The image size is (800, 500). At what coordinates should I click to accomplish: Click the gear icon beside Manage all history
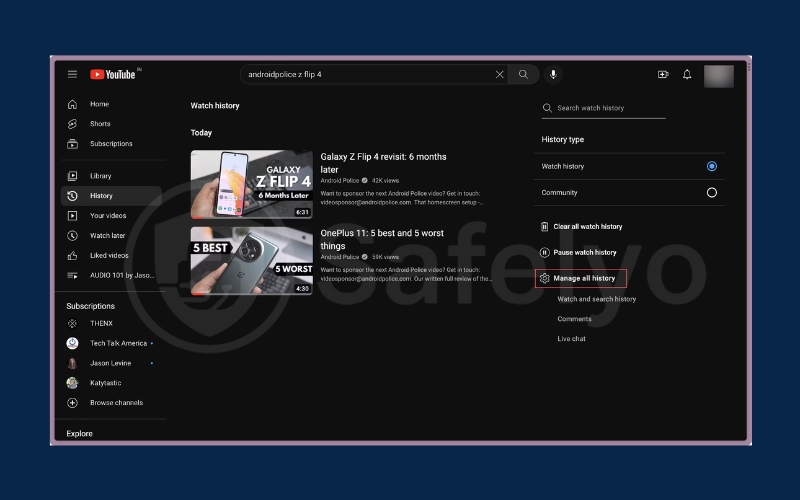coord(544,279)
